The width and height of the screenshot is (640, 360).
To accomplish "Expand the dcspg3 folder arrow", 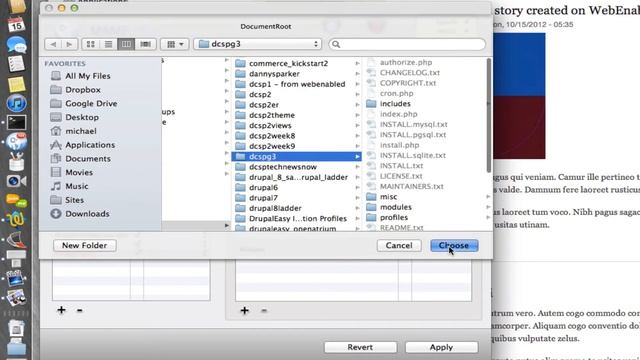I will 358,157.
